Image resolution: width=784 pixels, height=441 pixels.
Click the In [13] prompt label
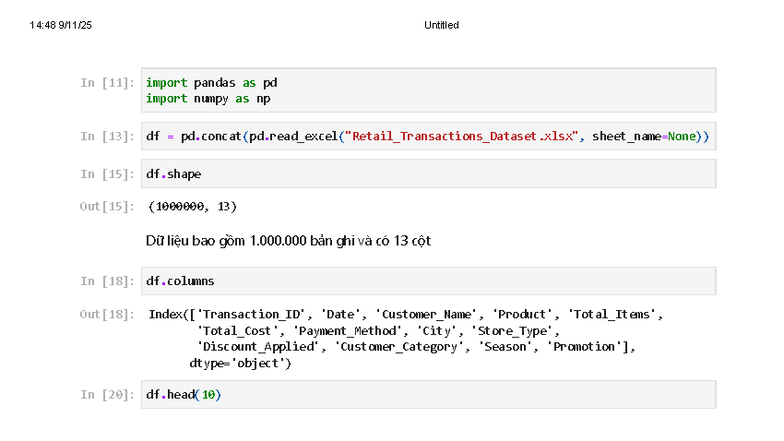107,136
